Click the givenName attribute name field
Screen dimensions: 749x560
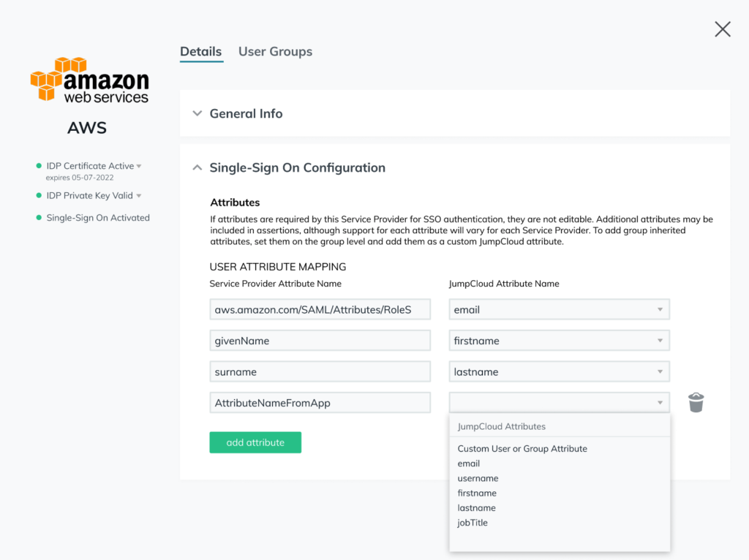[320, 341]
